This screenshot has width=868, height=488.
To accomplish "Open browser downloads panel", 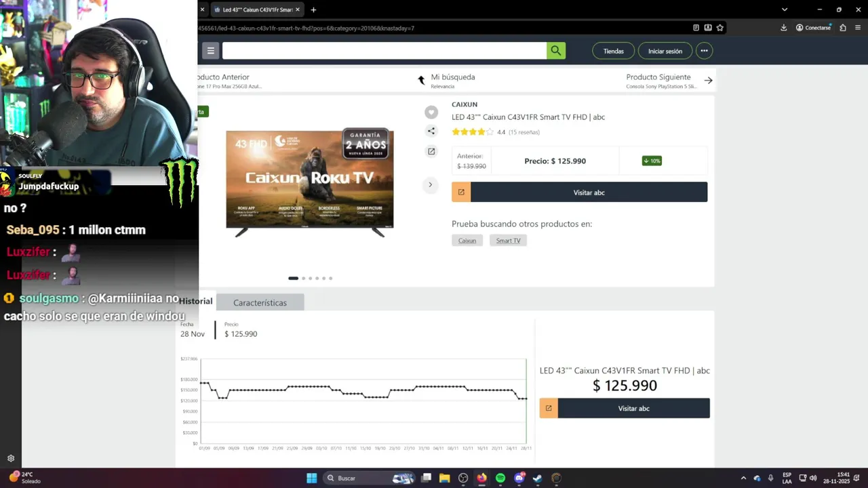I will [784, 28].
